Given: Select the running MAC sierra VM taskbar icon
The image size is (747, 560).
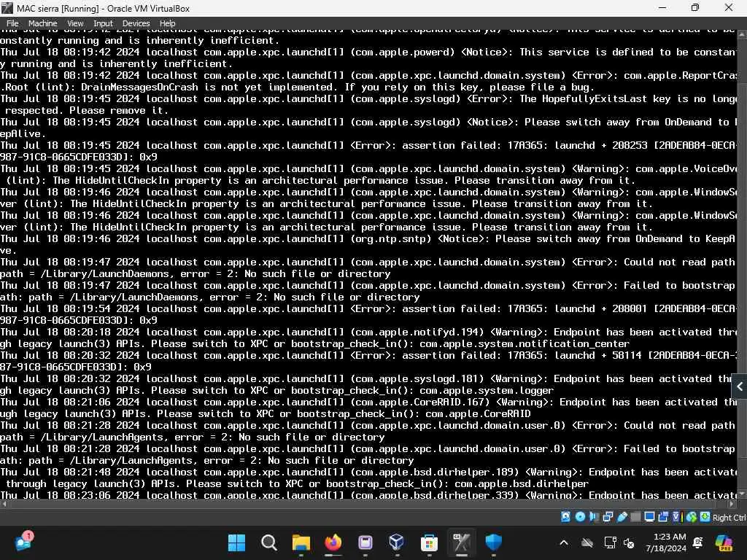Looking at the screenshot, I should [x=461, y=542].
